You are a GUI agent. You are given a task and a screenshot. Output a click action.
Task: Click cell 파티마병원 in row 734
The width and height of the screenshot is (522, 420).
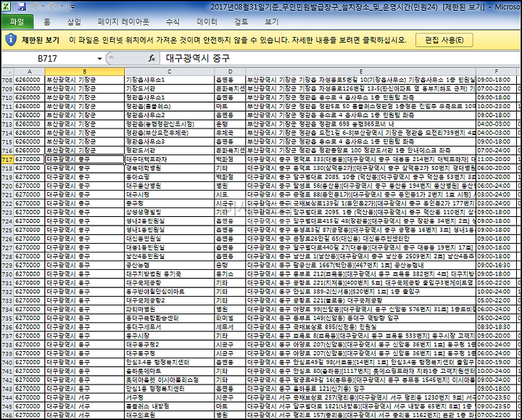pos(170,310)
